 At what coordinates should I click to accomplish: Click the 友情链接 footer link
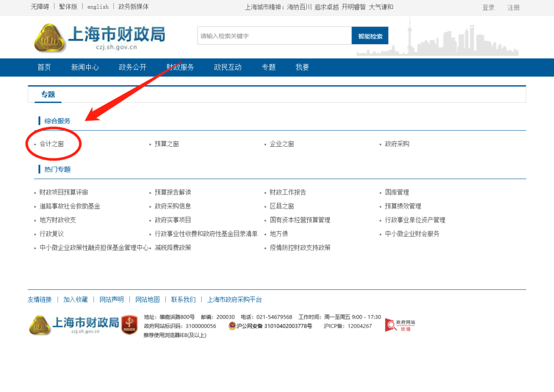pyautogui.click(x=39, y=300)
